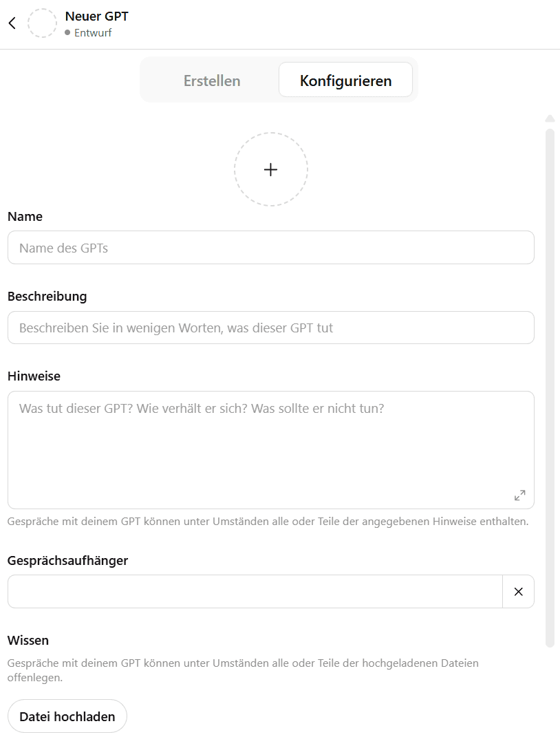The width and height of the screenshot is (560, 748).
Task: Click the Entwurf status indicator dot
Action: (x=67, y=32)
